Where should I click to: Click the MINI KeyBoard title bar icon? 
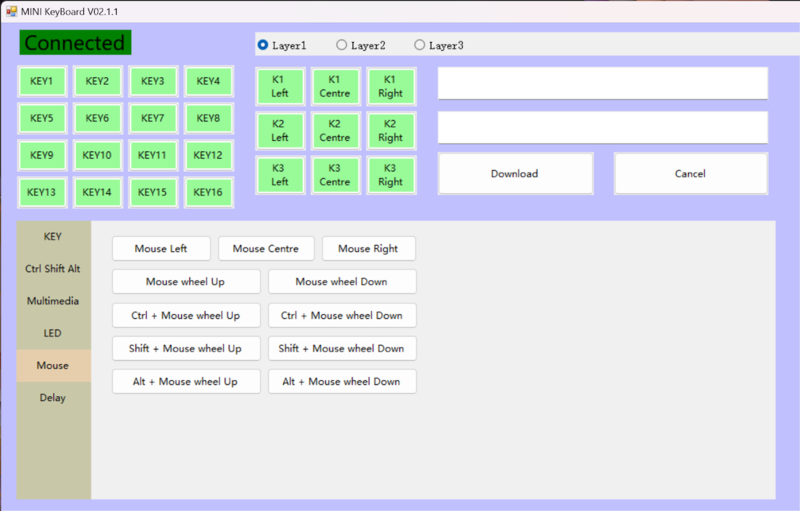tap(12, 11)
